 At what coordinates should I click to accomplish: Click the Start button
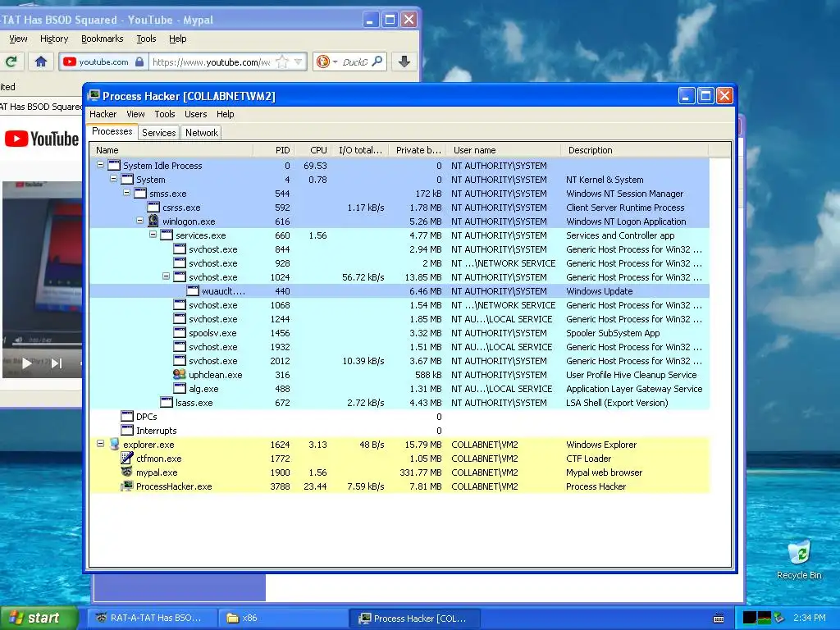tap(39, 618)
